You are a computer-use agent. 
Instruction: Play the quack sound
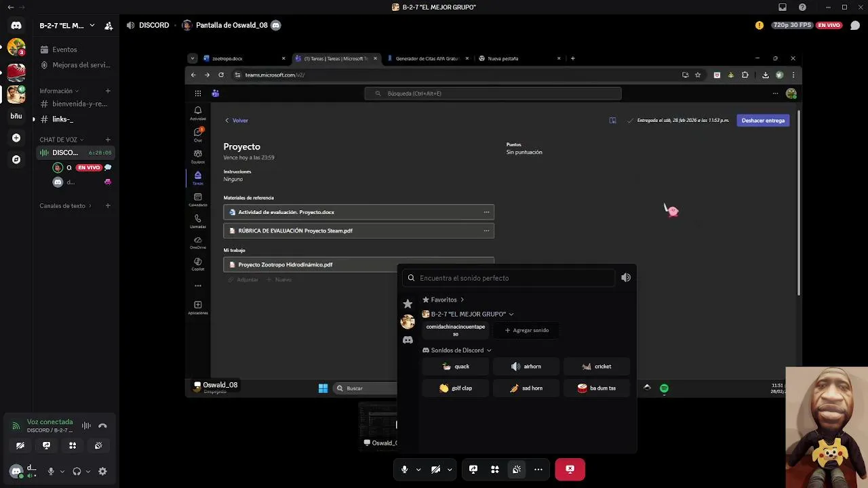[455, 367]
